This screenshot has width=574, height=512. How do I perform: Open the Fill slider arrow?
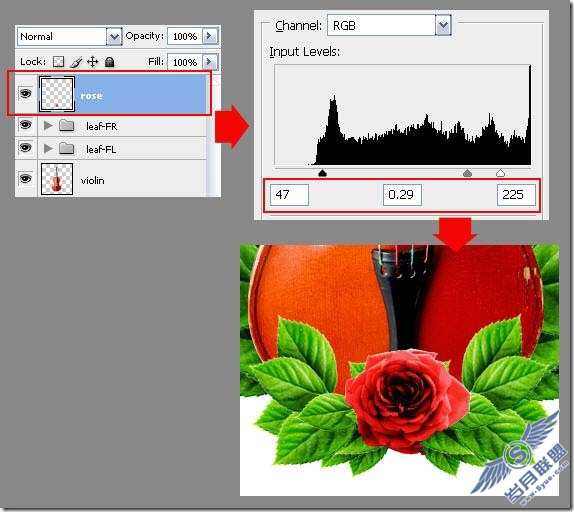click(210, 61)
